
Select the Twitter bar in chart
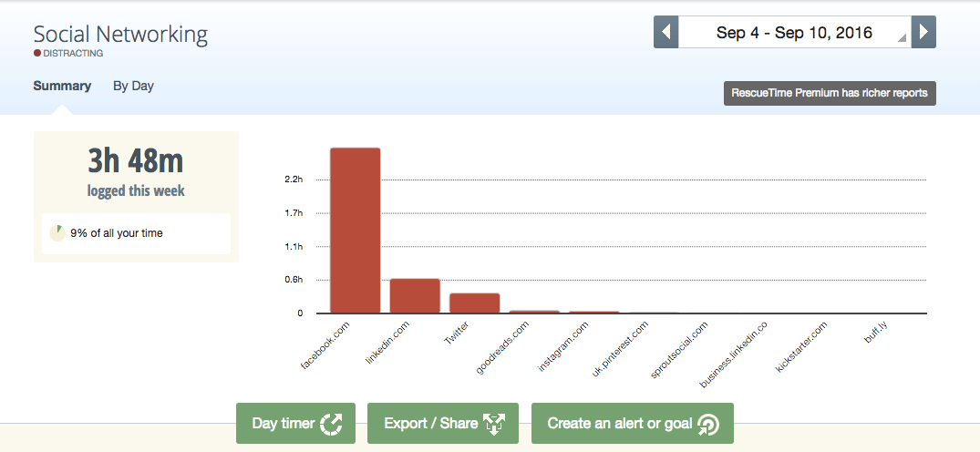(x=474, y=303)
